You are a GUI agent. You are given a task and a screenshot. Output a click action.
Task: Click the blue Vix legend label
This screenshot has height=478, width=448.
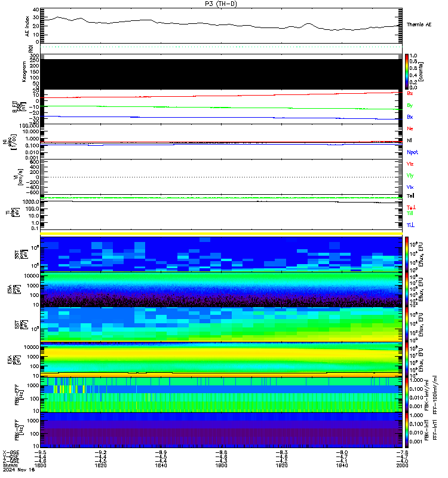(x=410, y=187)
